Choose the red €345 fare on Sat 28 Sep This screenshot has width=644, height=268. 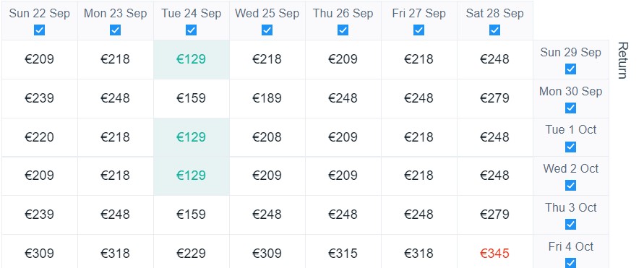tap(494, 254)
